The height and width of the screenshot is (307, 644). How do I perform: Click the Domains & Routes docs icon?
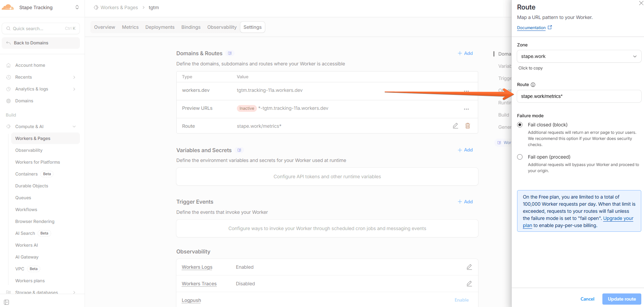[x=230, y=54]
